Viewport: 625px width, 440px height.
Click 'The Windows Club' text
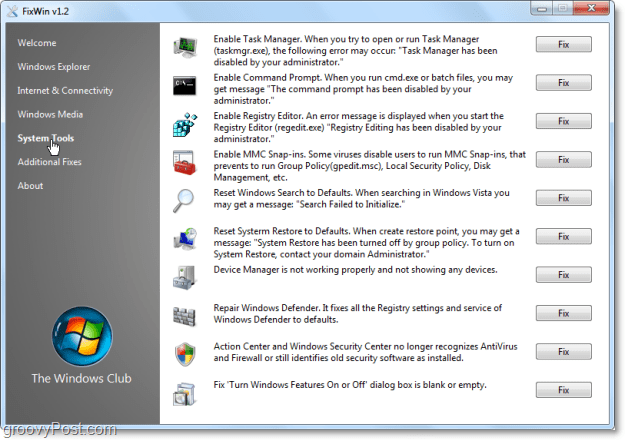click(81, 378)
